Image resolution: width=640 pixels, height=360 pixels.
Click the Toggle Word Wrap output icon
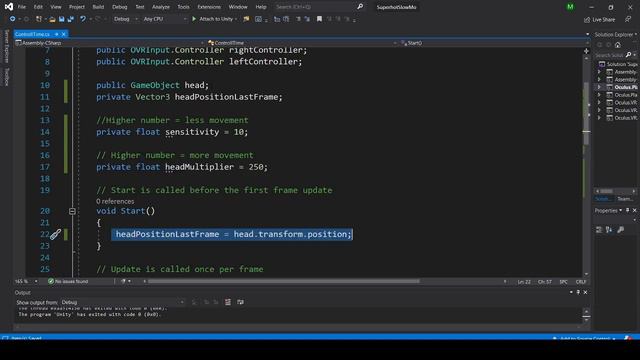(x=240, y=302)
